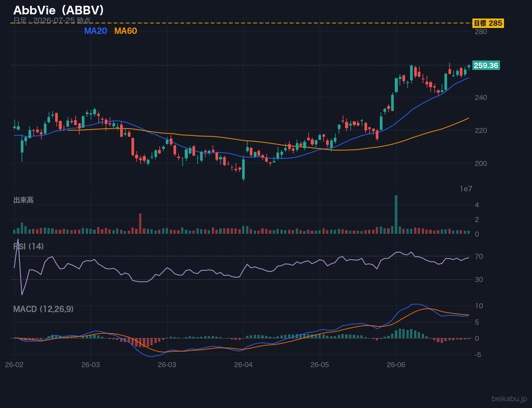Click the AbbVie (ABBV) chart title
The image size is (532, 408).
tap(58, 10)
